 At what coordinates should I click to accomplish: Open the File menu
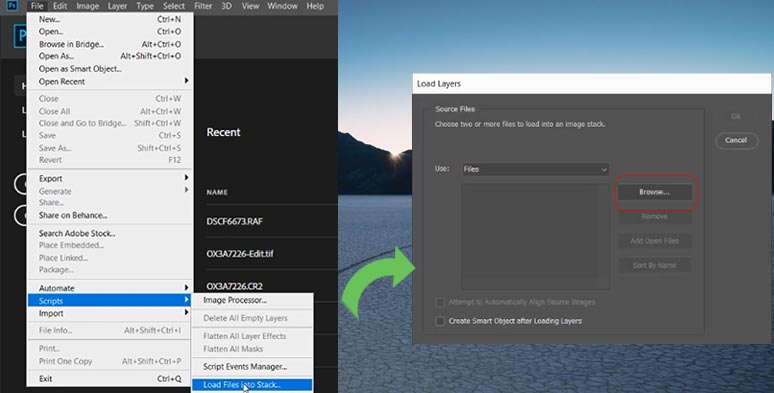(37, 6)
